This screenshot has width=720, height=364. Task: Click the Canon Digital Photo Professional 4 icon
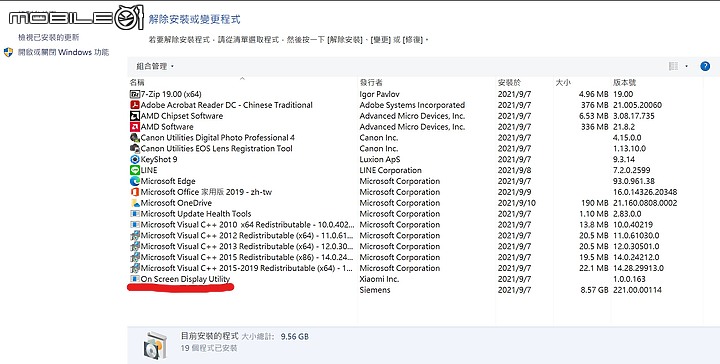[x=135, y=138]
